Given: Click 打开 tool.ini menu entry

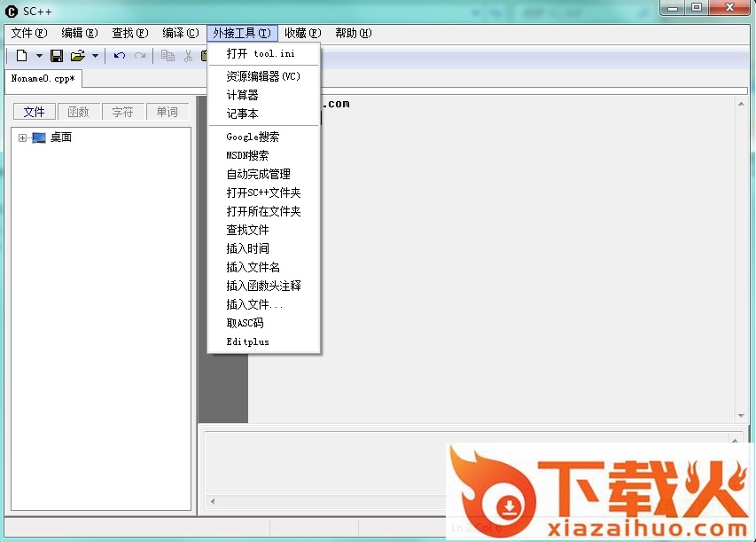Looking at the screenshot, I should click(x=261, y=53).
